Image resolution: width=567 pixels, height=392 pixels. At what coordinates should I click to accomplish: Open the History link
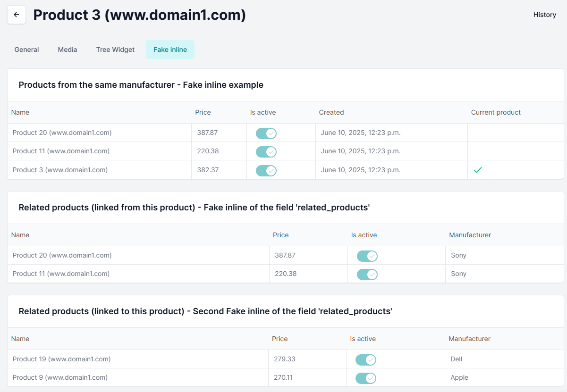545,15
